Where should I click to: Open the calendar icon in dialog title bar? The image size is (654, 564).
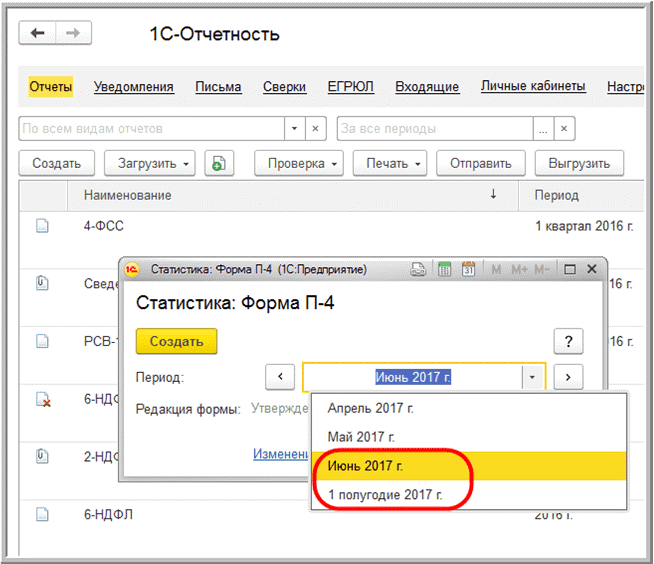click(x=467, y=270)
